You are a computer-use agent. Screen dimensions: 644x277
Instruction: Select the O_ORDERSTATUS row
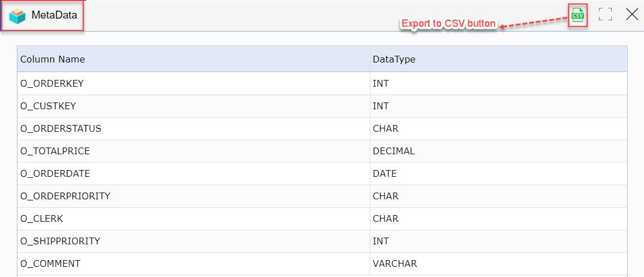point(322,128)
